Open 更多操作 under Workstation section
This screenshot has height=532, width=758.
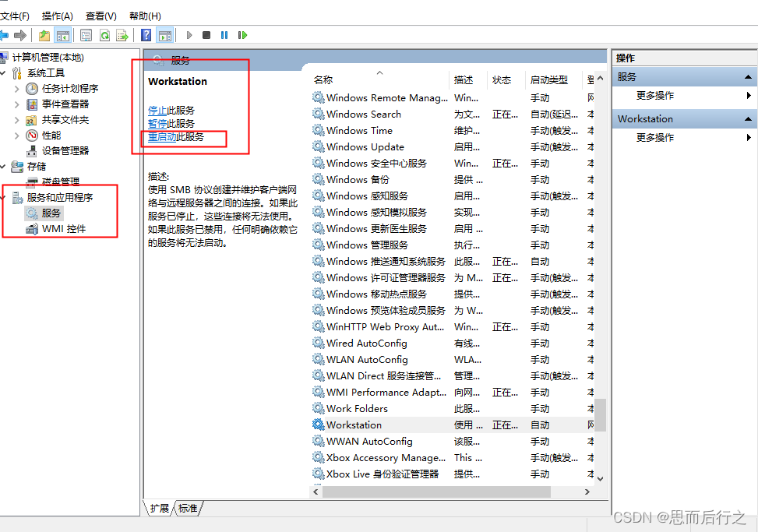point(655,138)
